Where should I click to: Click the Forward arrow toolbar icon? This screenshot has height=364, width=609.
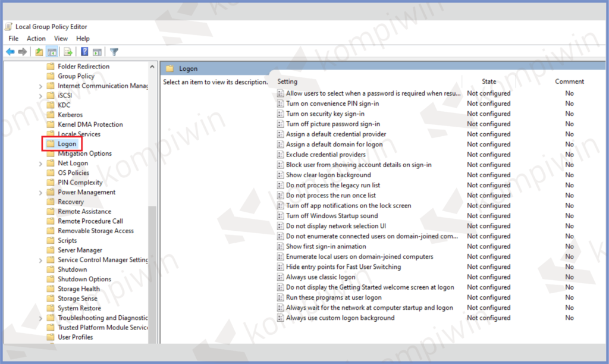[22, 52]
